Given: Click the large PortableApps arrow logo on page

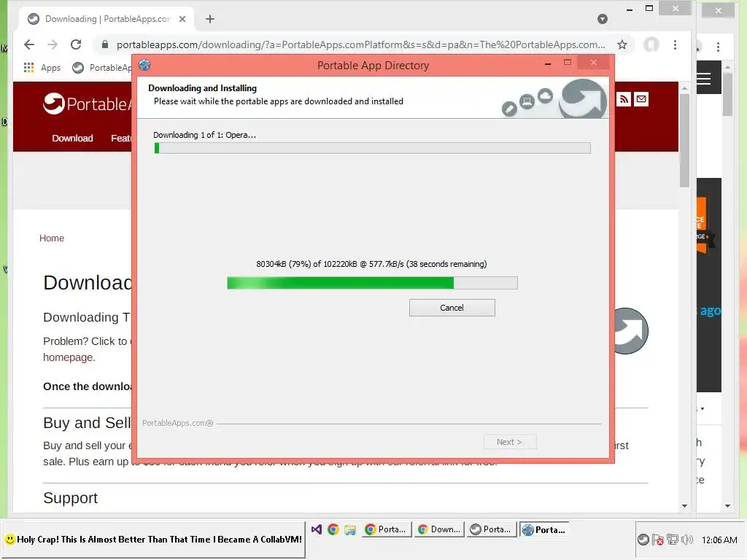Looking at the screenshot, I should (x=631, y=330).
